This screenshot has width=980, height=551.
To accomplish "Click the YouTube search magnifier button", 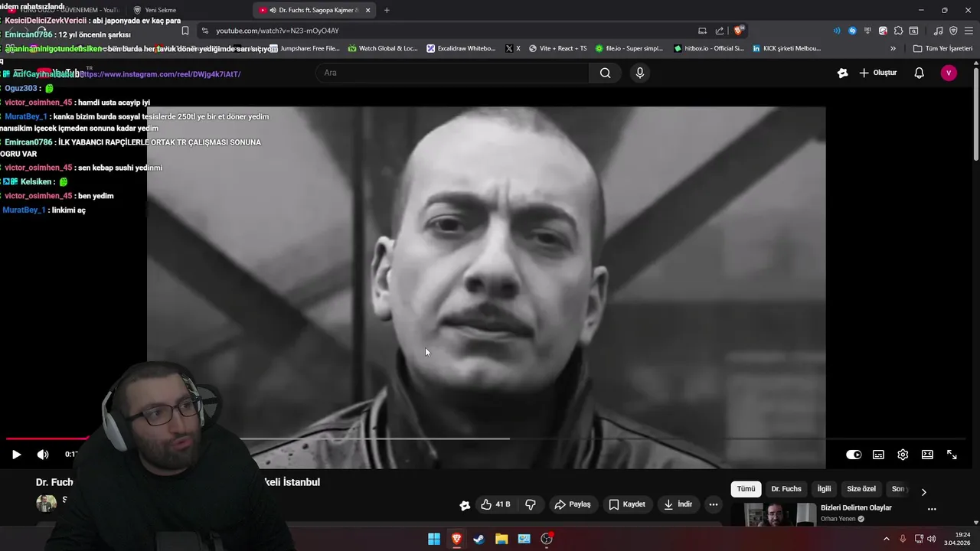I will 606,73.
